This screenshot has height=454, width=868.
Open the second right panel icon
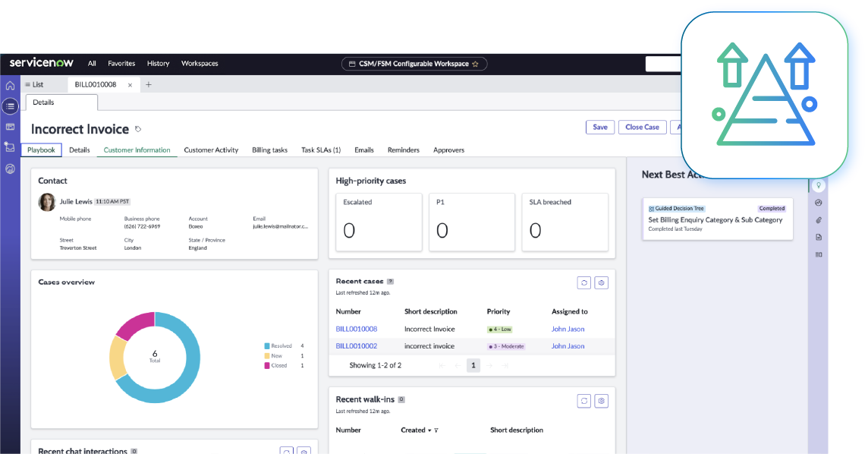(818, 203)
